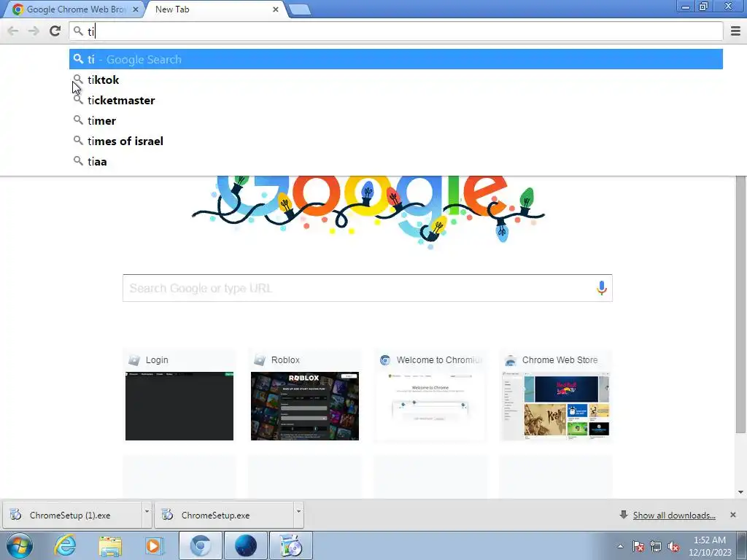Open the Windows Start menu

click(19, 545)
